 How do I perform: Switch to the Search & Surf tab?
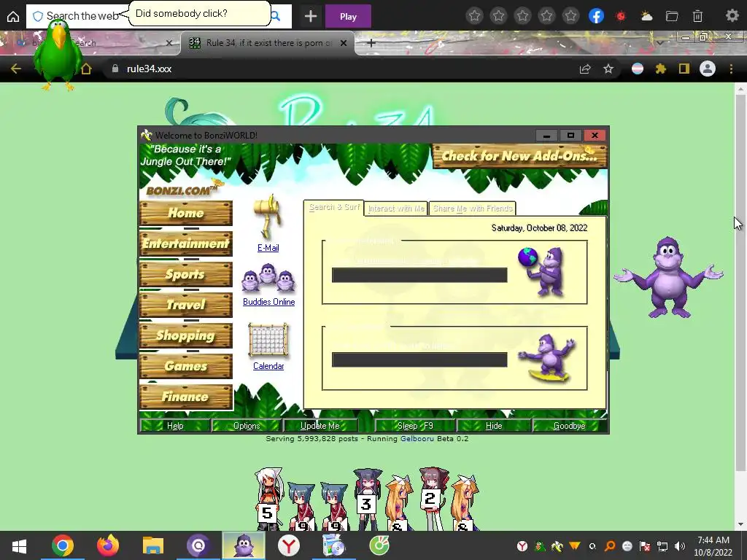click(x=334, y=208)
